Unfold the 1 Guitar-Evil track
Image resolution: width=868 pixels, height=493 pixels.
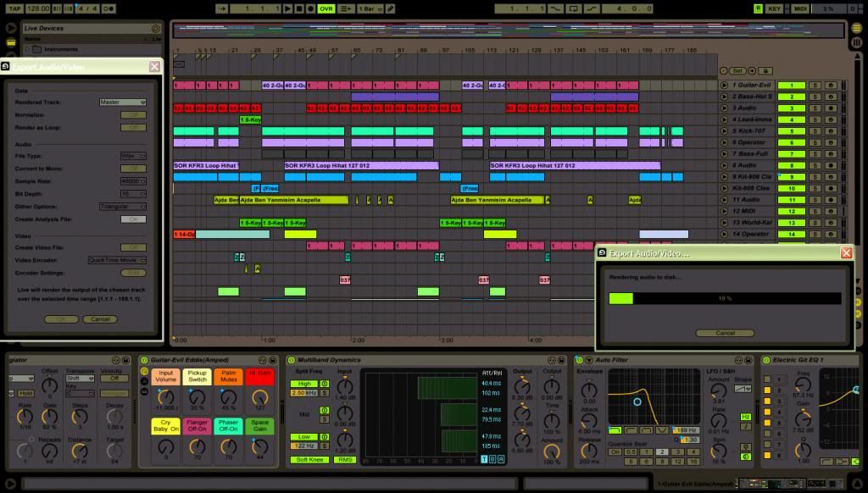click(724, 86)
